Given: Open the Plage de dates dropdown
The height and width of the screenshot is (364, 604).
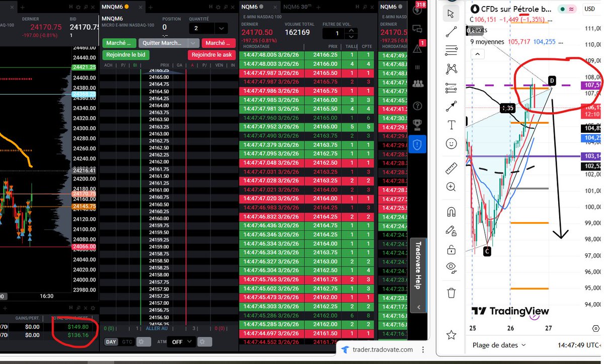Looking at the screenshot, I should coord(498,345).
